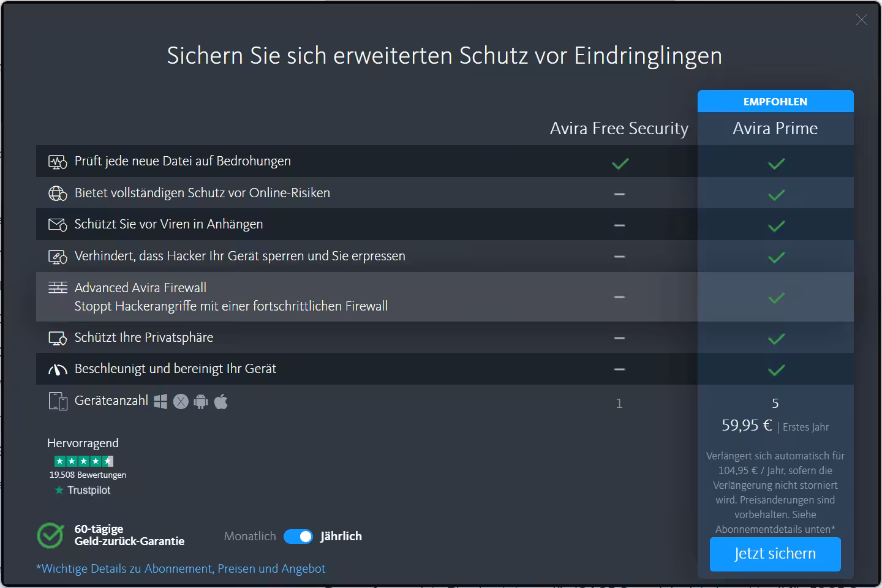The height and width of the screenshot is (588, 882).
Task: Click the file scanning icon beside "Prüft jede neue Datei"
Action: [57, 161]
